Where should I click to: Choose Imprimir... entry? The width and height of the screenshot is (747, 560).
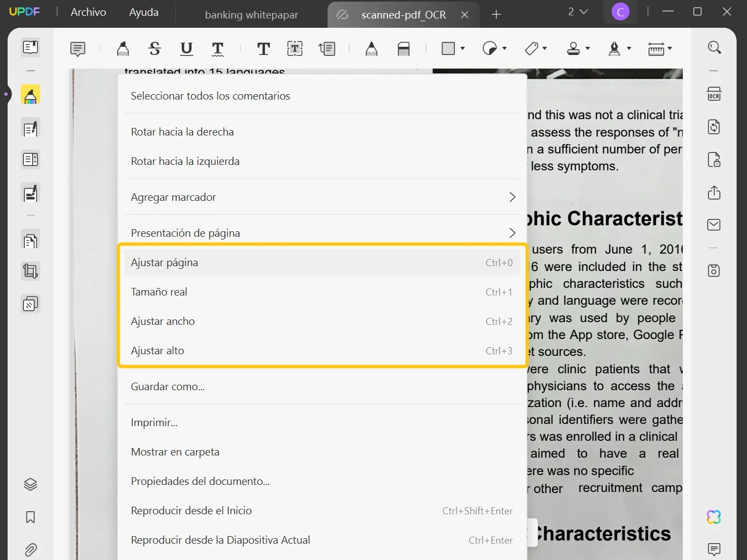[x=322, y=422]
